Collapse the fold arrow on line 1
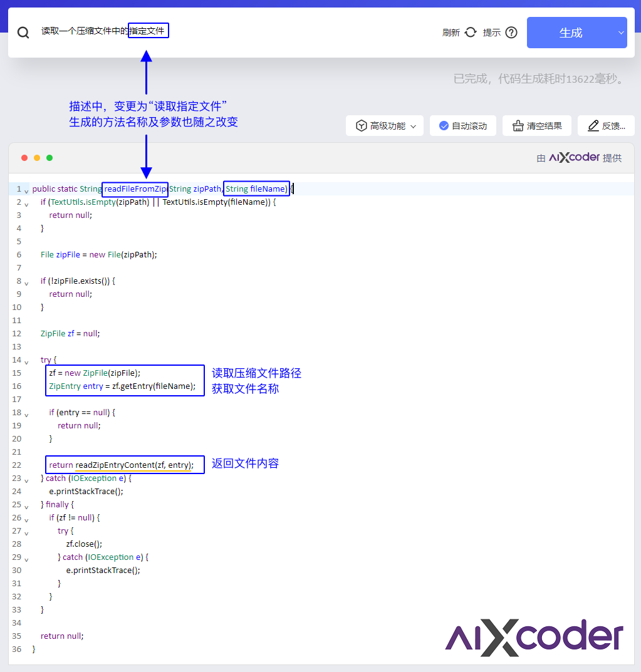This screenshot has width=641, height=672. click(26, 191)
